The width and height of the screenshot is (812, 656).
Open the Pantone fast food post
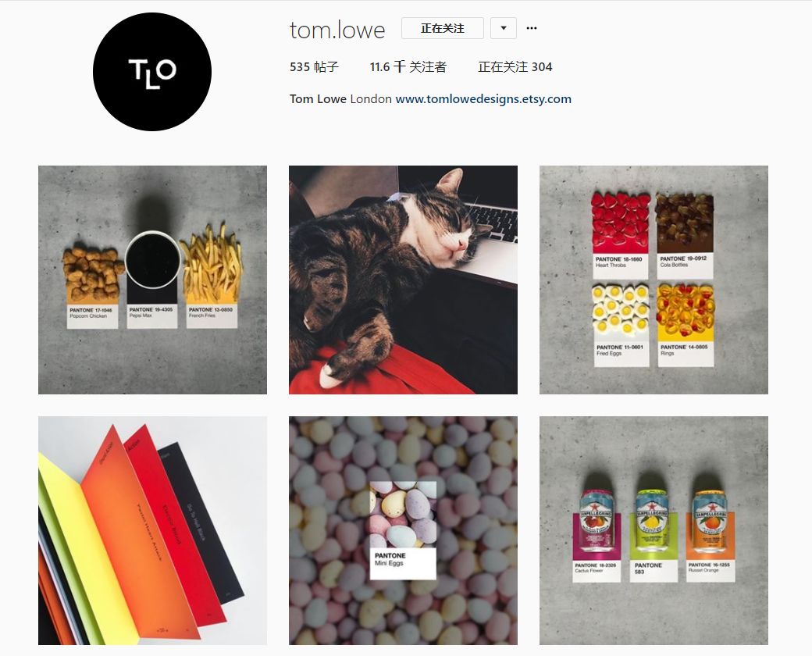(152, 280)
